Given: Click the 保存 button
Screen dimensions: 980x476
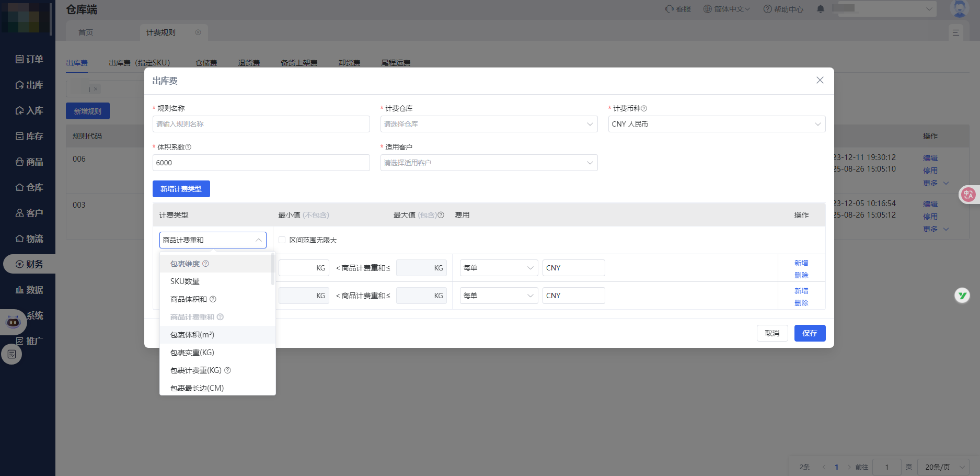Looking at the screenshot, I should click(810, 333).
